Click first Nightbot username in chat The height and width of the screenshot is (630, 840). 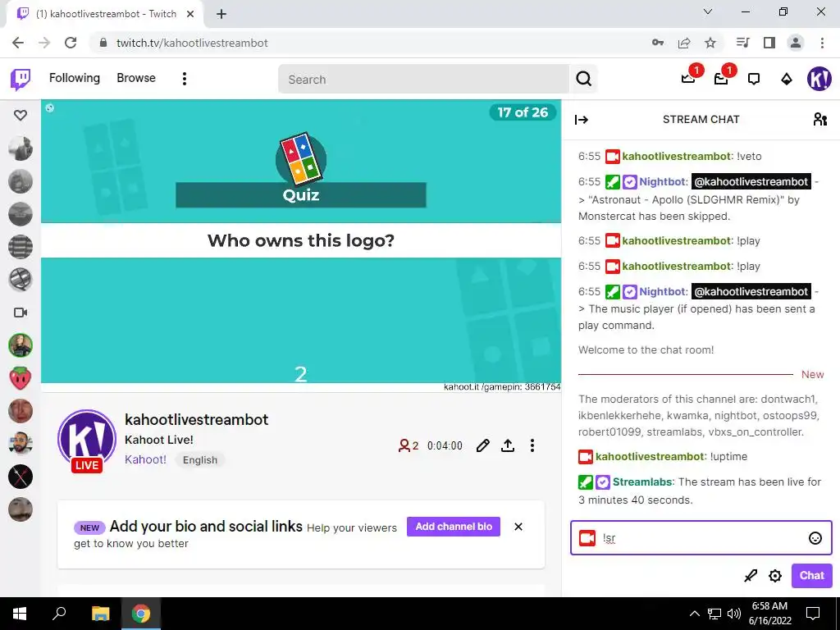662,181
